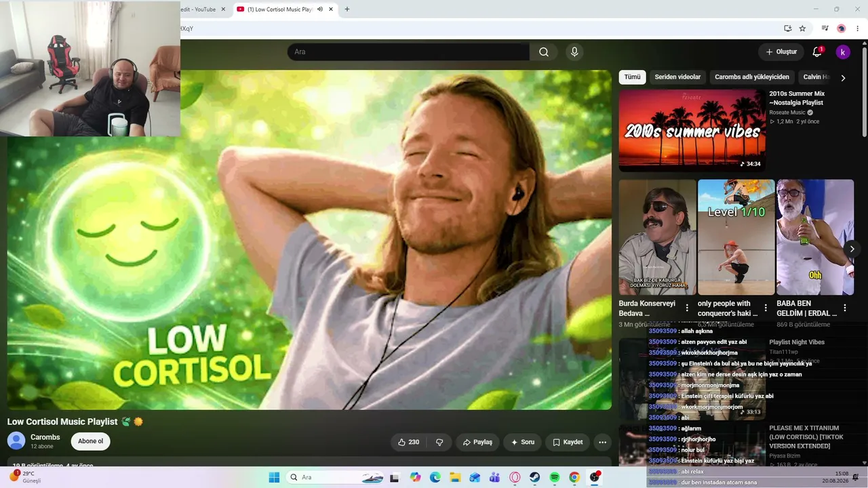Click the "Low Cortisol Music Playlist" video title
The image size is (868, 488).
(x=62, y=422)
